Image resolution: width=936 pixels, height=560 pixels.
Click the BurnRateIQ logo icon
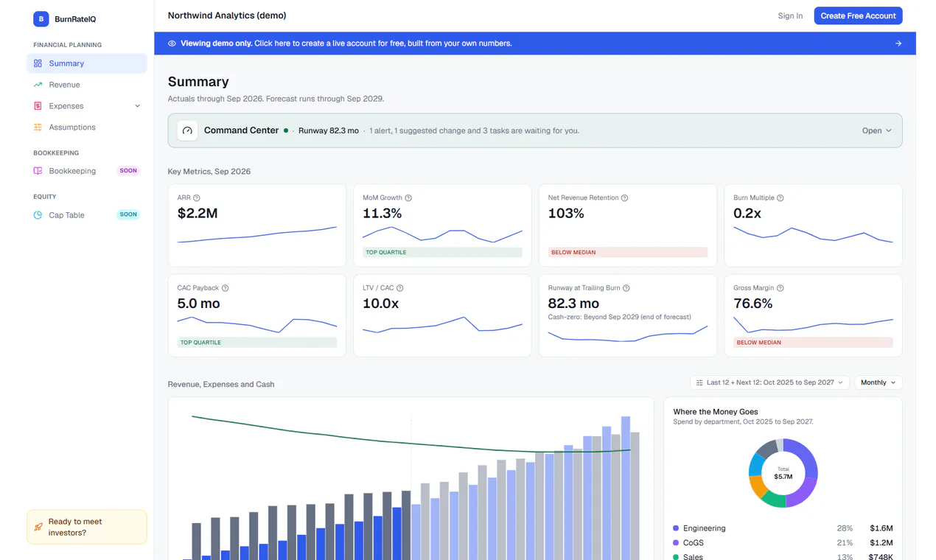(41, 19)
